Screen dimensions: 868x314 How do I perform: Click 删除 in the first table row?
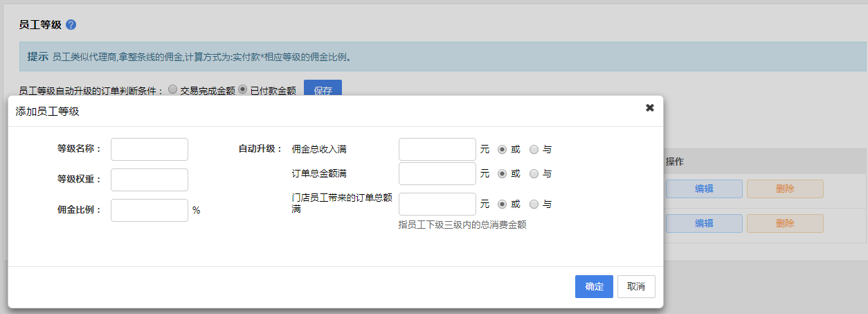pyautogui.click(x=785, y=189)
